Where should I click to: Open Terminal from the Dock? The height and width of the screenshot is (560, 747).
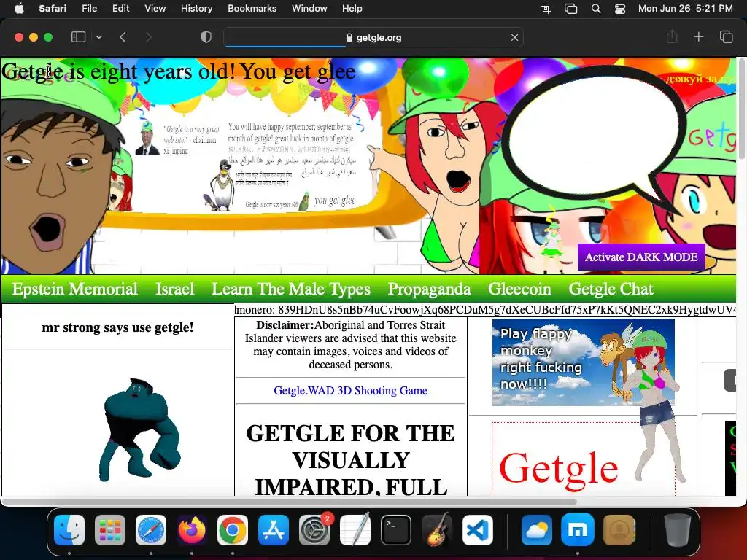[396, 530]
